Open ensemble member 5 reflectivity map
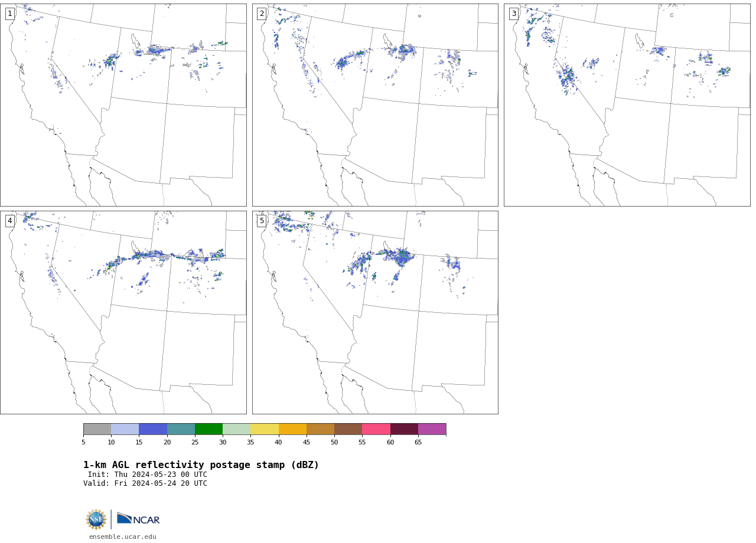This screenshot has width=756, height=543. pyautogui.click(x=375, y=312)
